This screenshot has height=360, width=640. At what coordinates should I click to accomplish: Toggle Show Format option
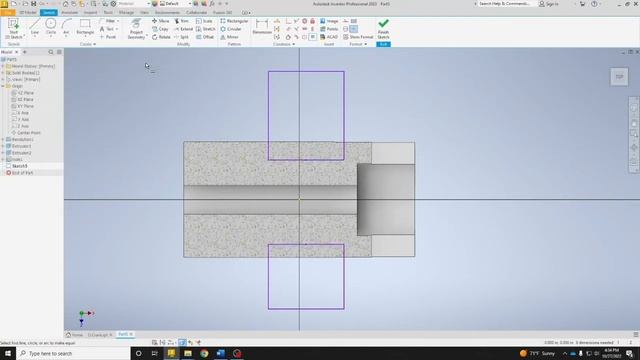pos(358,37)
